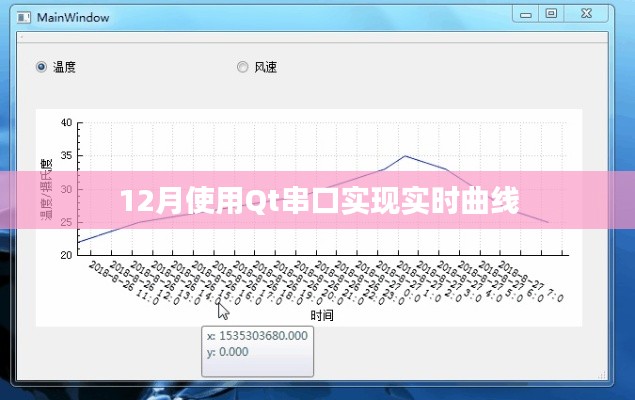Click the temperature curve peak point
Screen dimensions: 635x400
click(405, 156)
